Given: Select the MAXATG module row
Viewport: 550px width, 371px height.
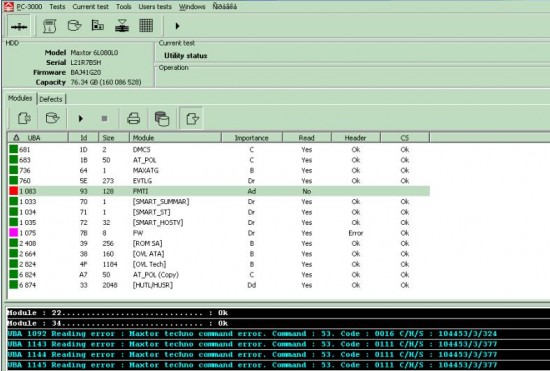Looking at the screenshot, I should (219, 170).
